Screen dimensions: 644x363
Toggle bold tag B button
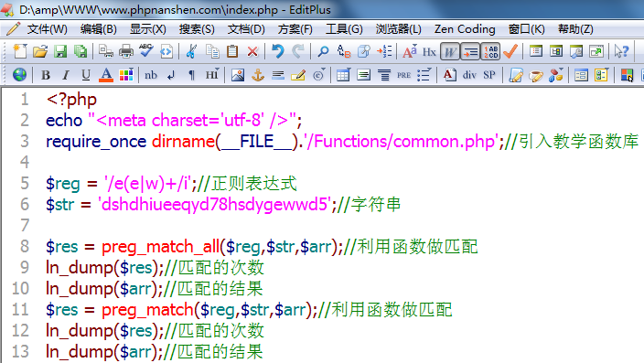click(x=46, y=75)
